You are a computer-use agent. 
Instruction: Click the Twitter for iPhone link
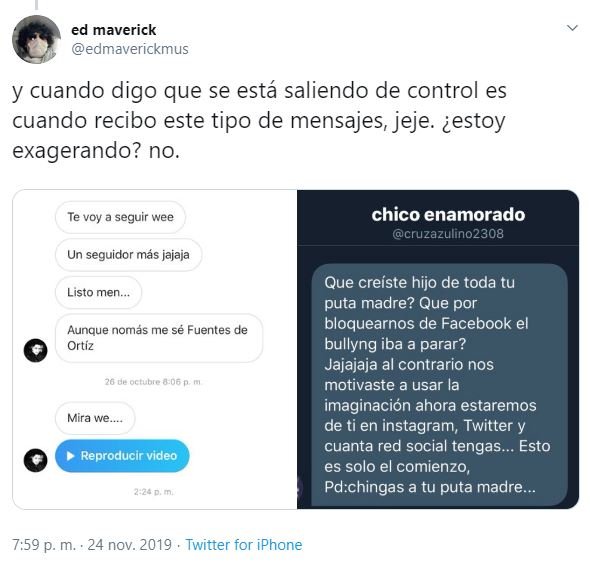pos(244,545)
